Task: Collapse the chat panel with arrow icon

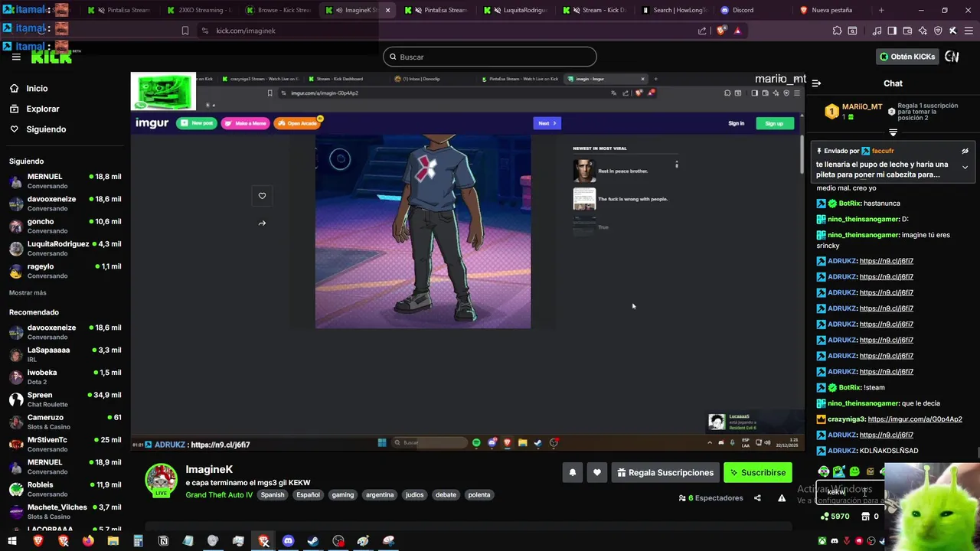Action: click(x=816, y=83)
